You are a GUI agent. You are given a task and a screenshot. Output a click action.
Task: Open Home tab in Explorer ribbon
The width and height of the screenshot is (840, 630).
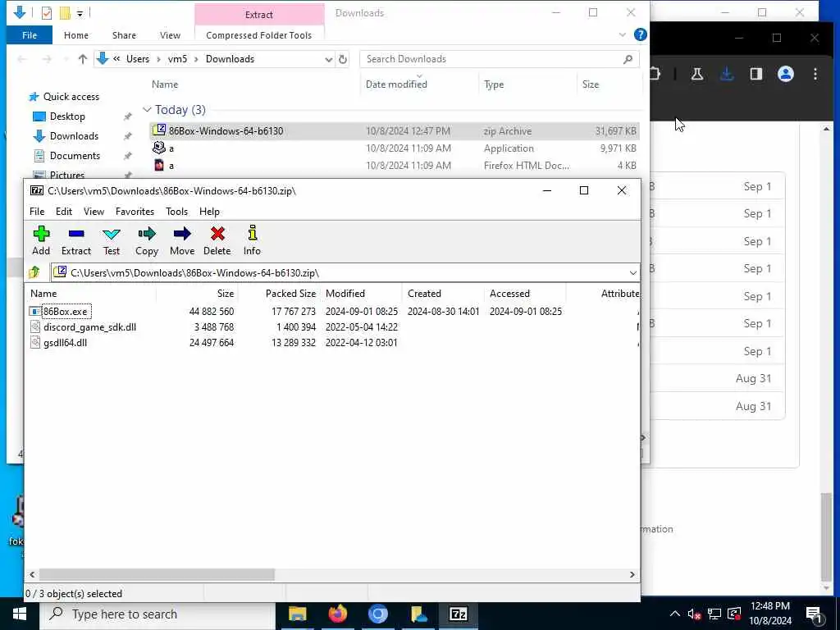(x=76, y=35)
